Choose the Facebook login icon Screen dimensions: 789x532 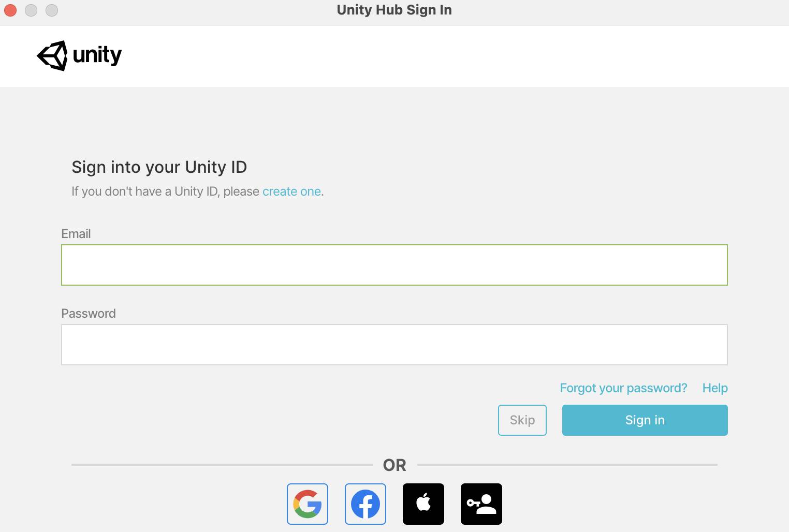[366, 504]
